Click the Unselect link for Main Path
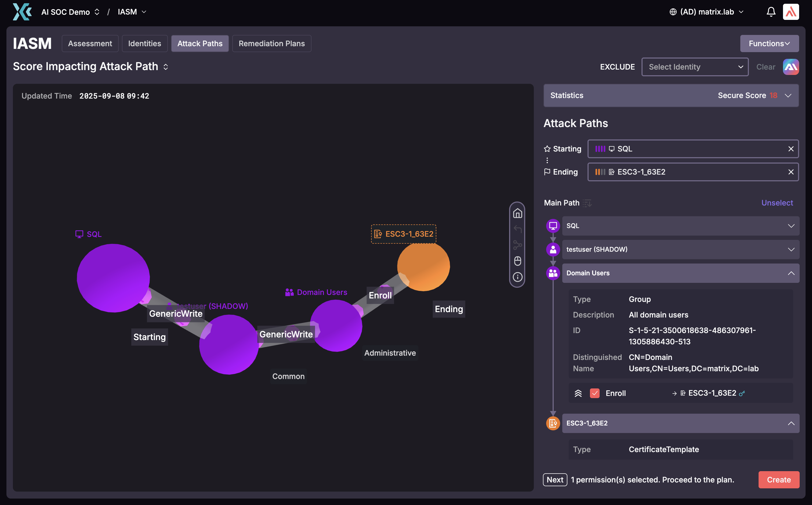812x505 pixels. pyautogui.click(x=777, y=203)
